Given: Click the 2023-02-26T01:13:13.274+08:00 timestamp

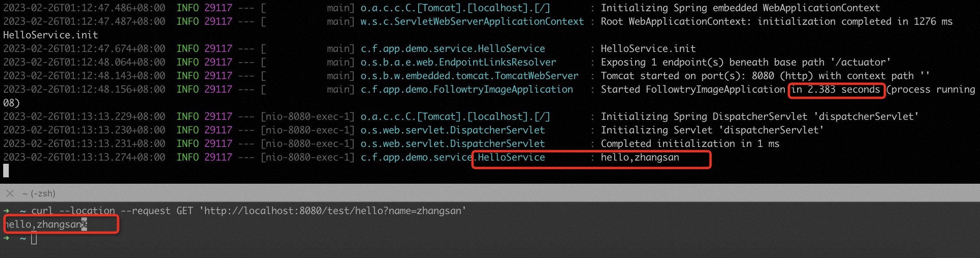Looking at the screenshot, I should (84, 157).
